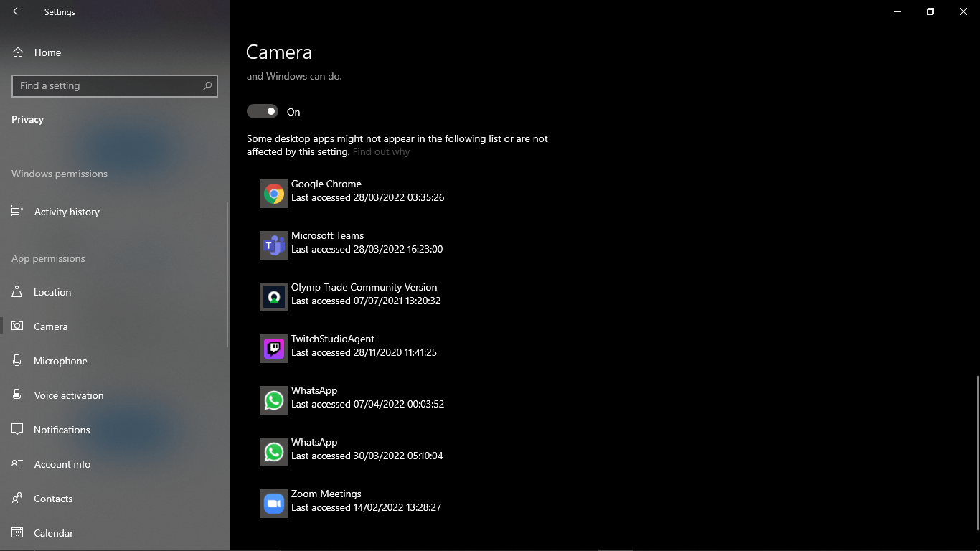980x551 pixels.
Task: Click the Activity history icon
Action: click(17, 212)
